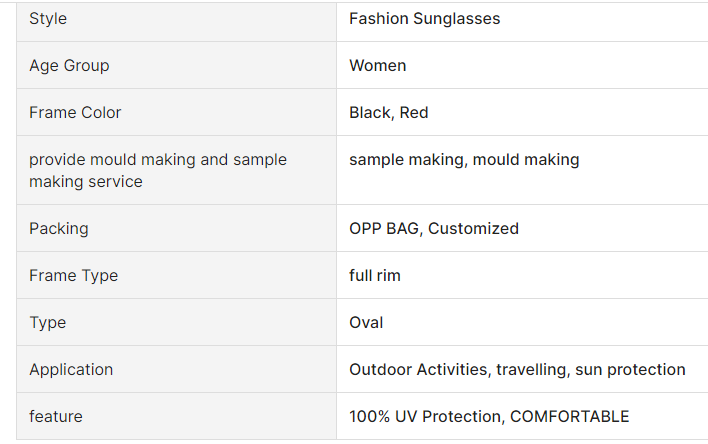The height and width of the screenshot is (444, 708).
Task: Click the Packing label cell
Action: (59, 229)
